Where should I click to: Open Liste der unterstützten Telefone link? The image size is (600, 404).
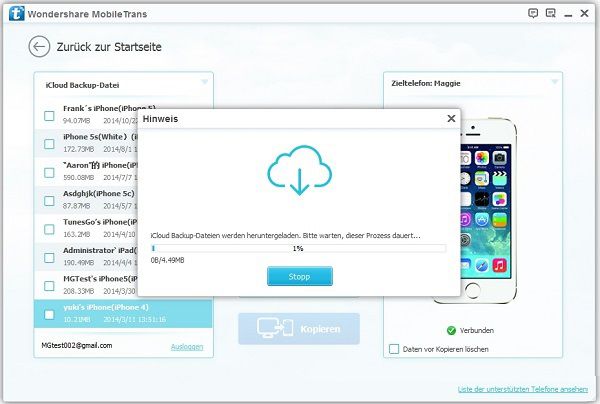coord(523,389)
